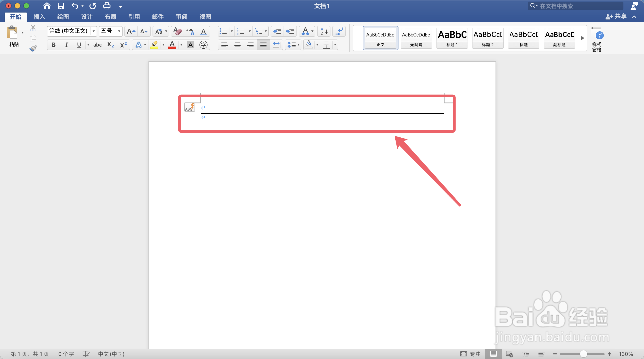Expand the change case Aa dropdown
This screenshot has width=644, height=359.
pos(166,31)
